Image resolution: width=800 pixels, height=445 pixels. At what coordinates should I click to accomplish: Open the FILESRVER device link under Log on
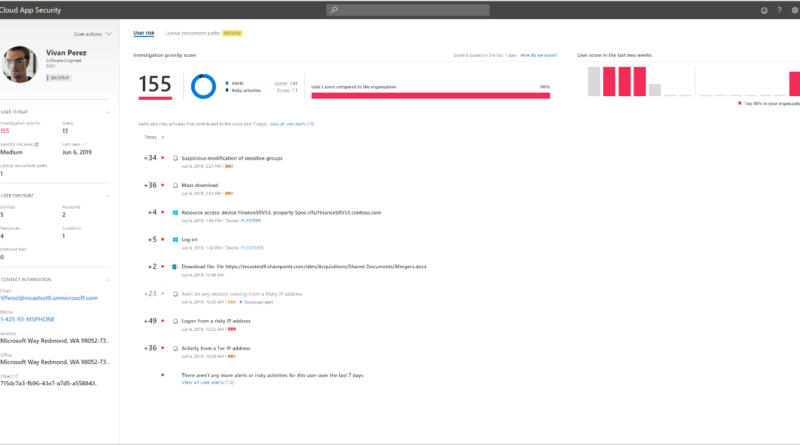point(252,248)
